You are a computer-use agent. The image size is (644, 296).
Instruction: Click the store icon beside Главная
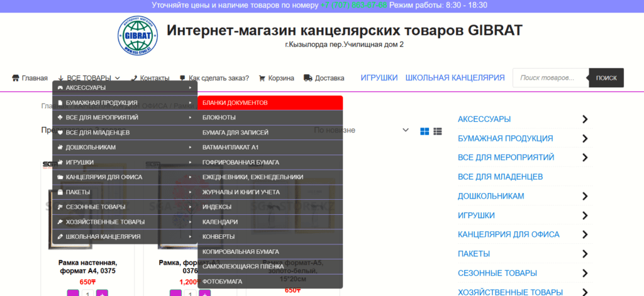click(x=16, y=78)
